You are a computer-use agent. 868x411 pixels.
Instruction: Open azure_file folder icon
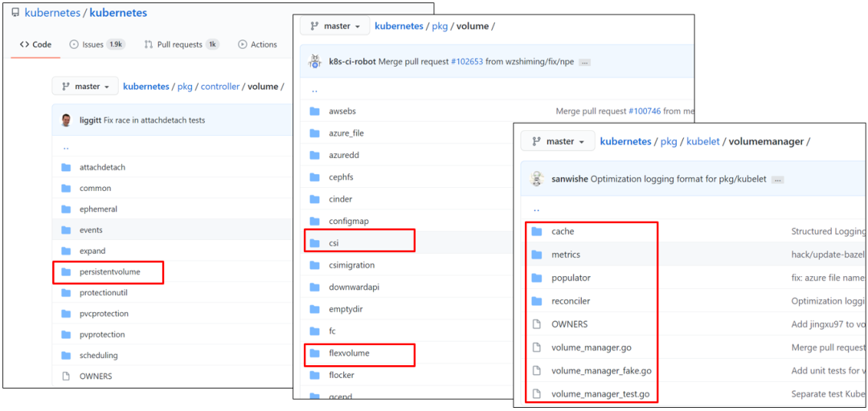point(315,133)
